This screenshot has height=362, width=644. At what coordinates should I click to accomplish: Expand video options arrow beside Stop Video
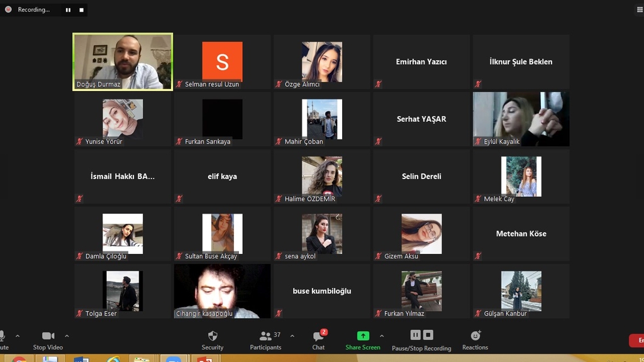(67, 336)
